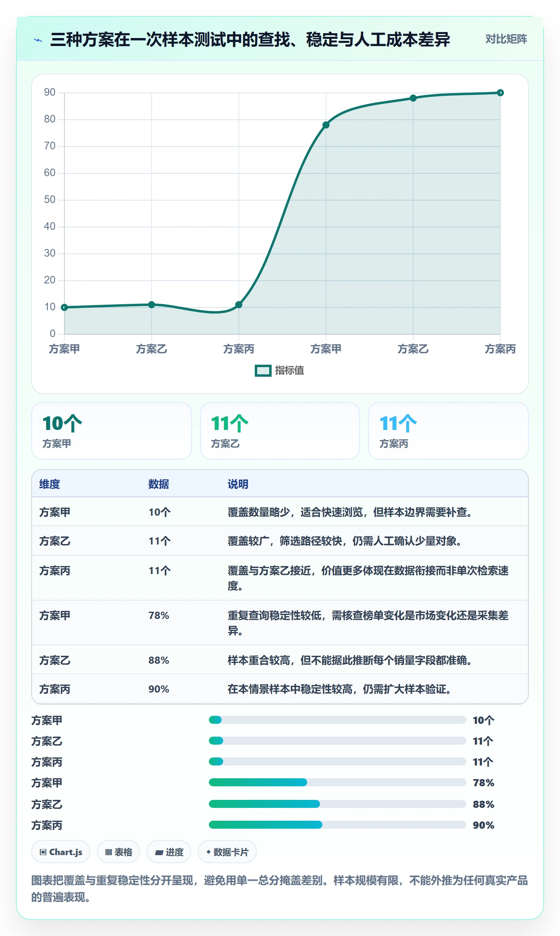The width and height of the screenshot is (560, 936).
Task: Click the lightning icon beside the title
Action: (x=38, y=40)
